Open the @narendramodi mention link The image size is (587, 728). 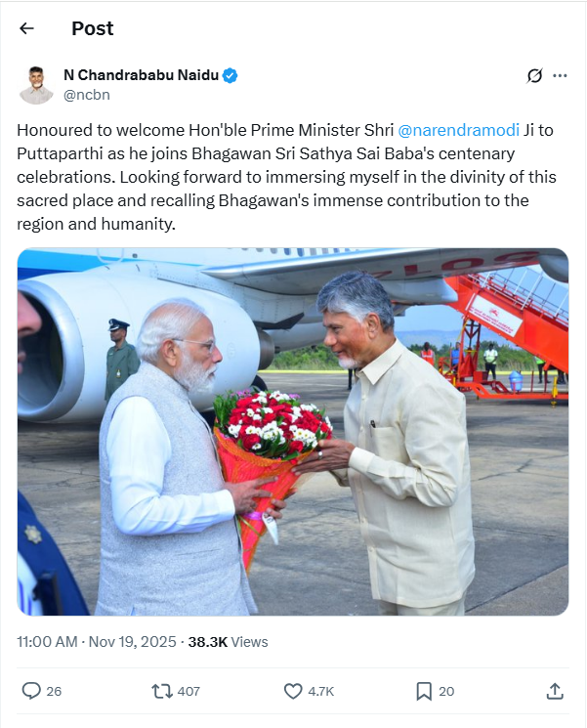pos(458,130)
